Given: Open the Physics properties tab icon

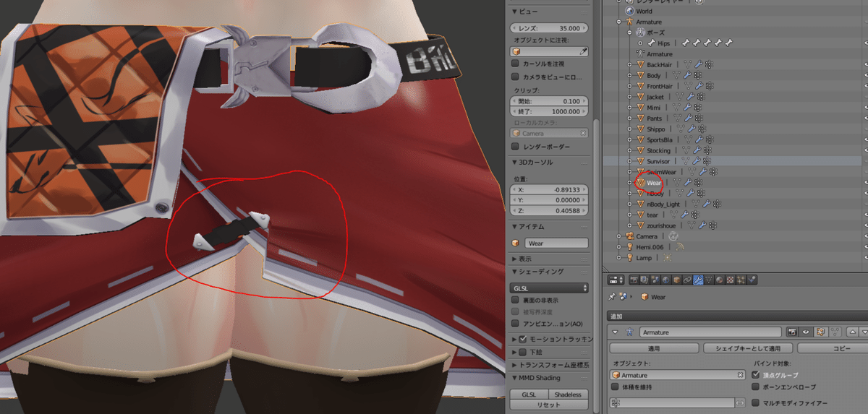Looking at the screenshot, I should 752,280.
